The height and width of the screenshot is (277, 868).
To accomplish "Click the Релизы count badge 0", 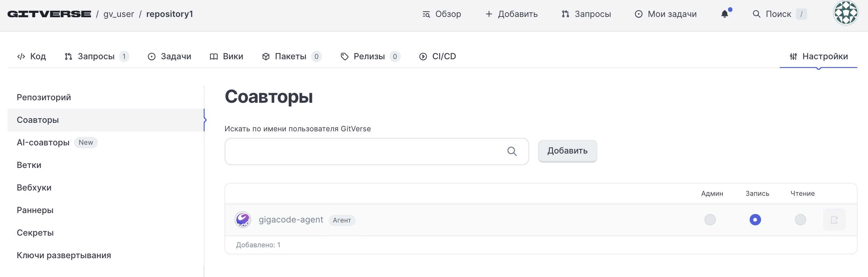I will [395, 56].
